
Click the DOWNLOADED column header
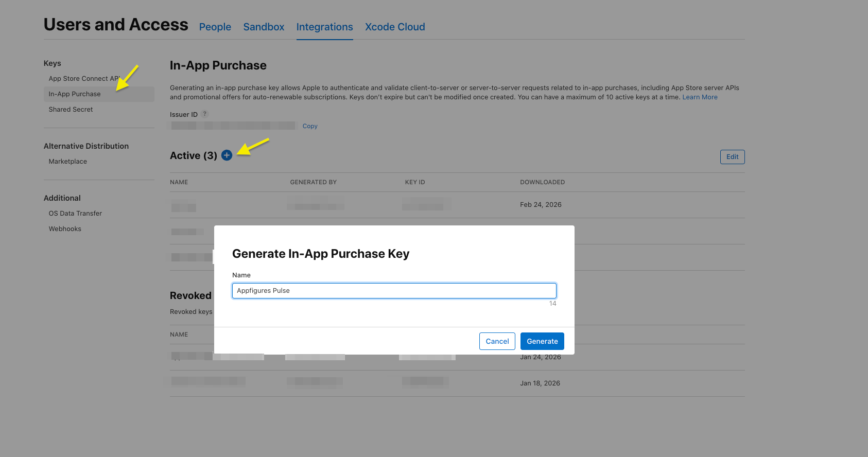coord(543,182)
